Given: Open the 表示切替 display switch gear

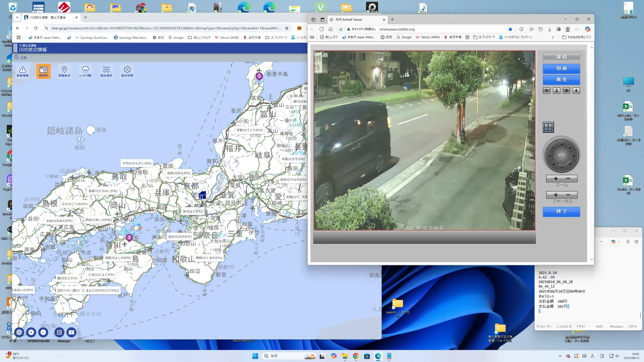Looking at the screenshot, I should point(127,71).
